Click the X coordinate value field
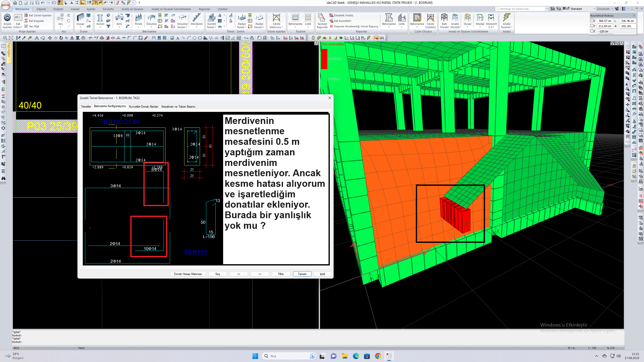The image size is (644, 362). coord(605,21)
